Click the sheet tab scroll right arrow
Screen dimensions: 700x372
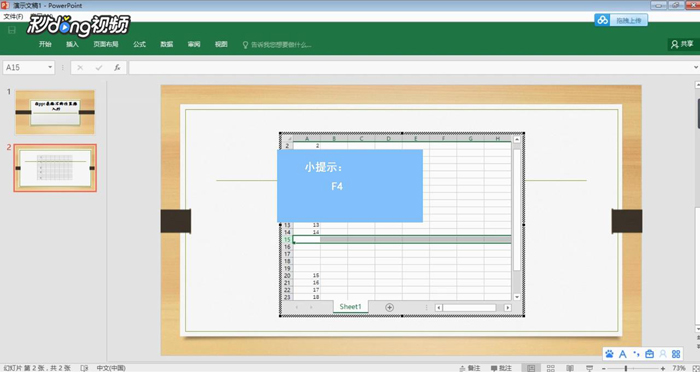(311, 307)
